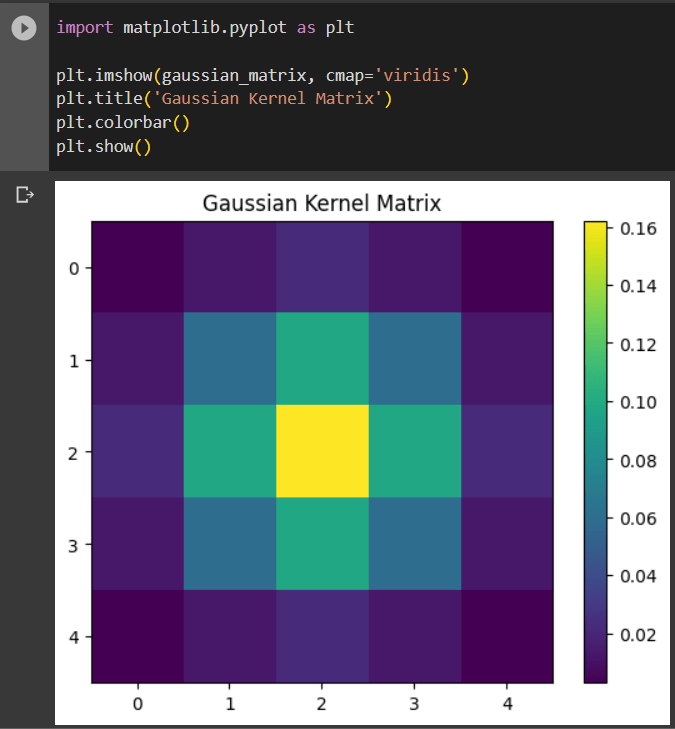Open the cell output actions icon
675x729 pixels.
click(25, 194)
